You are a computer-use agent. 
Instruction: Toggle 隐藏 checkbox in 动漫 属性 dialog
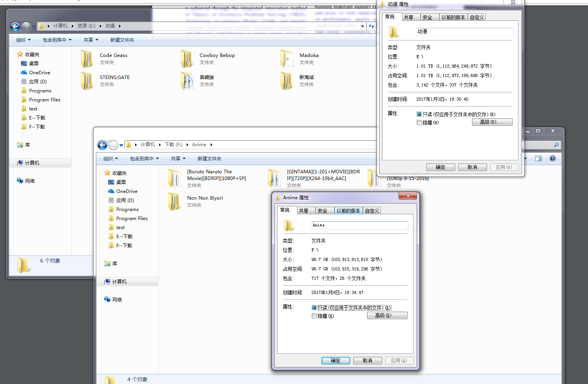coord(419,123)
